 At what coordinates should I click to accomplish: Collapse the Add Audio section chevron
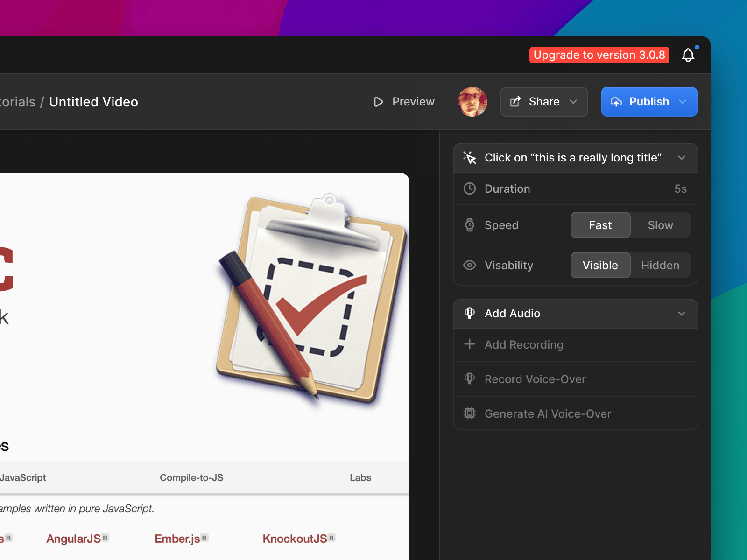[682, 314]
